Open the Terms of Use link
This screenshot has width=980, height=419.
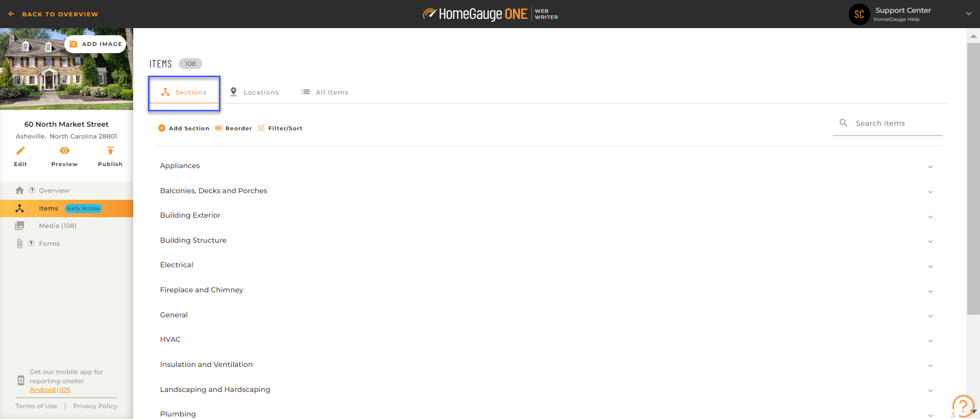(x=36, y=406)
